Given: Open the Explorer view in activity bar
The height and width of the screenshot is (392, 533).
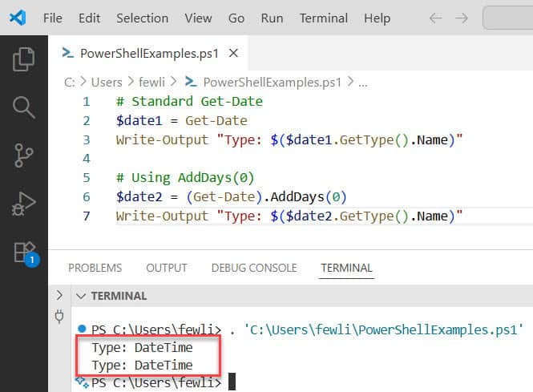Looking at the screenshot, I should pos(23,59).
